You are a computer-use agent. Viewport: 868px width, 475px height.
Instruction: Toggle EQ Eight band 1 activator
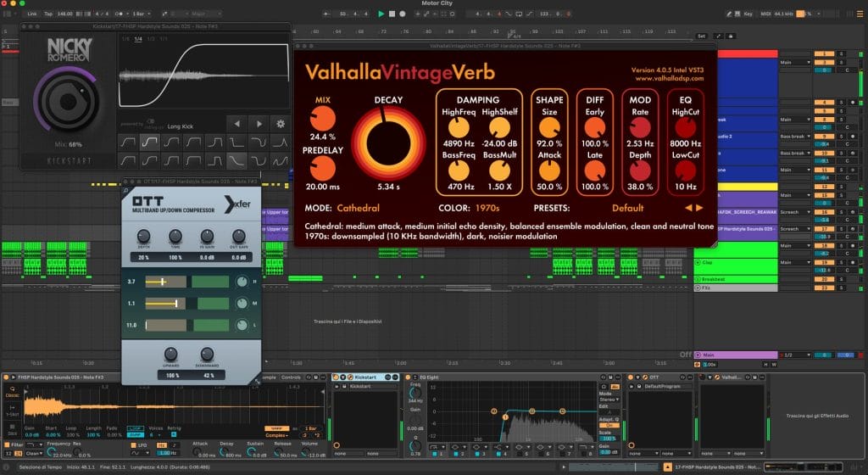(x=435, y=454)
